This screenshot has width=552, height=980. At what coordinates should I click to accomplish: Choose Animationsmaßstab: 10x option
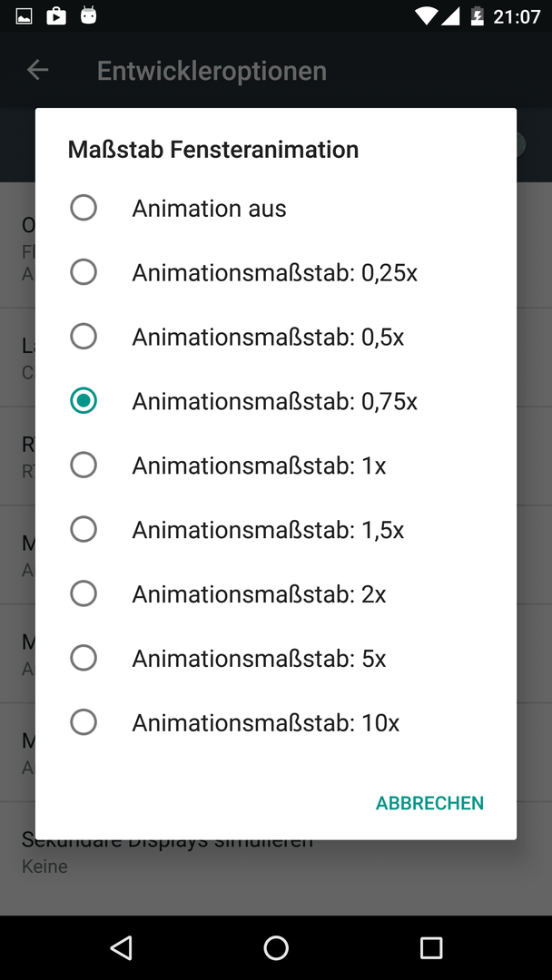pos(276,722)
